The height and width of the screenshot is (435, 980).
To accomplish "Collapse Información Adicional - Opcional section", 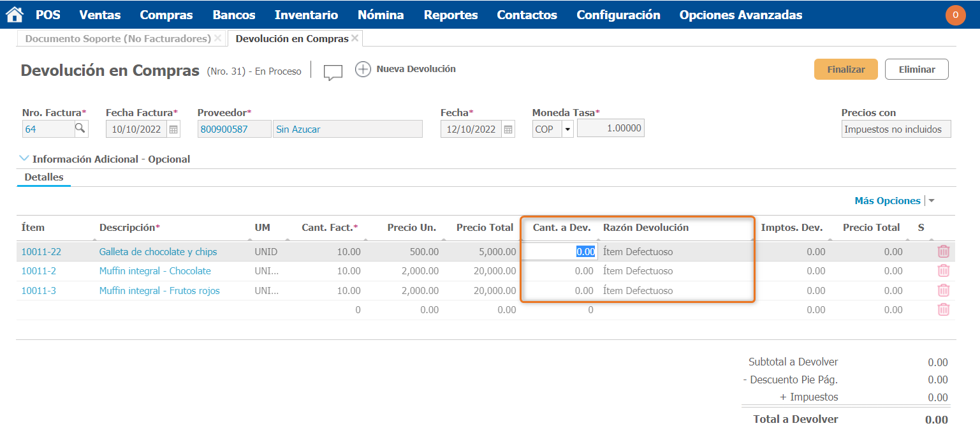I will click(x=24, y=159).
